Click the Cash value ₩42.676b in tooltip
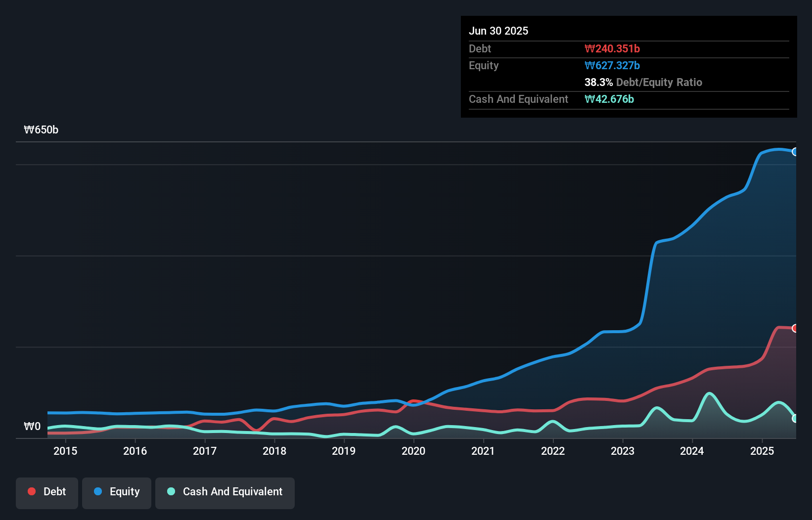812x520 pixels. [609, 99]
